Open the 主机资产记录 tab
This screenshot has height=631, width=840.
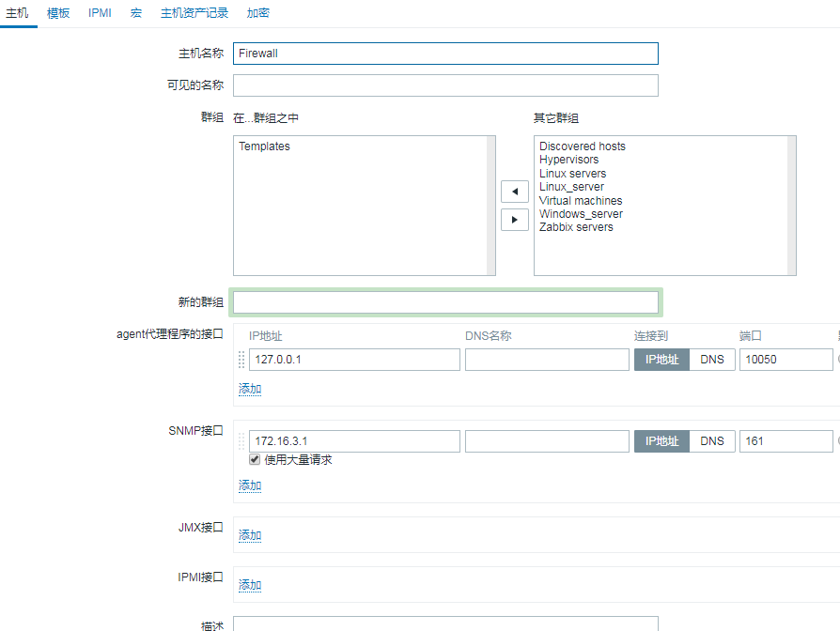pyautogui.click(x=194, y=13)
